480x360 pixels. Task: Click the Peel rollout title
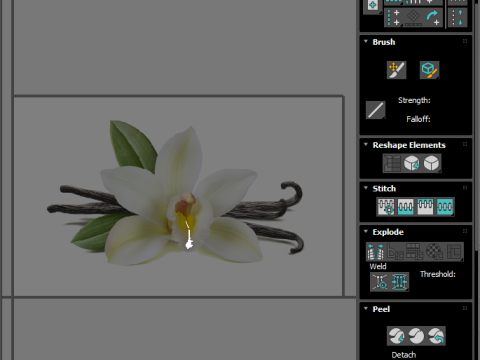pos(381,309)
